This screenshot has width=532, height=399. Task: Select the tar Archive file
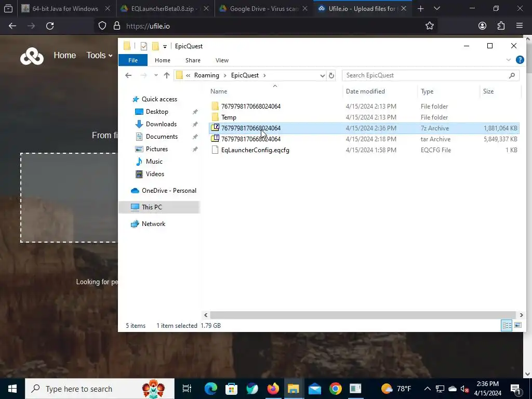(364, 139)
